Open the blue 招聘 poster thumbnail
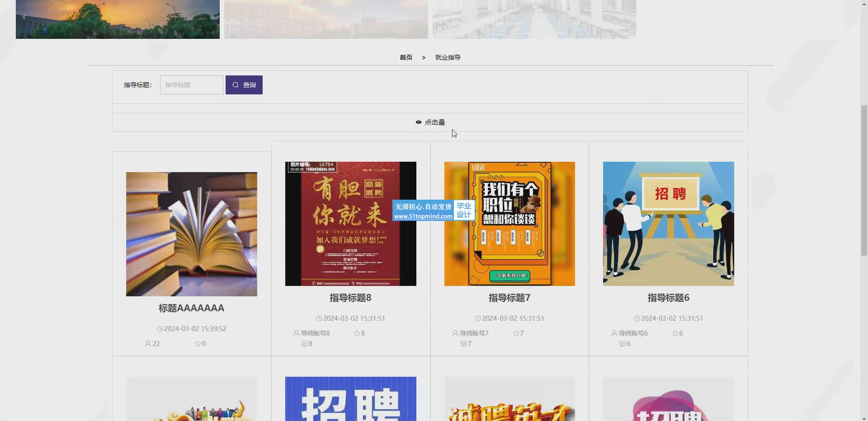This screenshot has height=421, width=868. 351,399
